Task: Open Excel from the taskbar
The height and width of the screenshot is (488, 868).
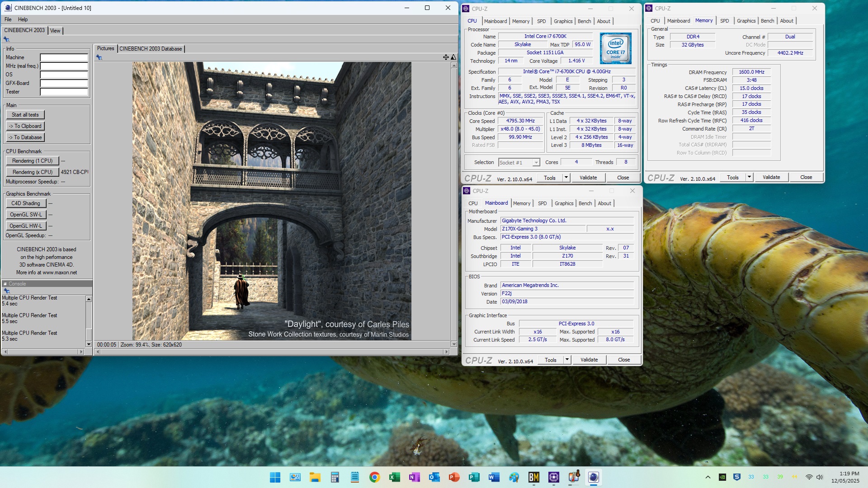Action: (x=395, y=477)
